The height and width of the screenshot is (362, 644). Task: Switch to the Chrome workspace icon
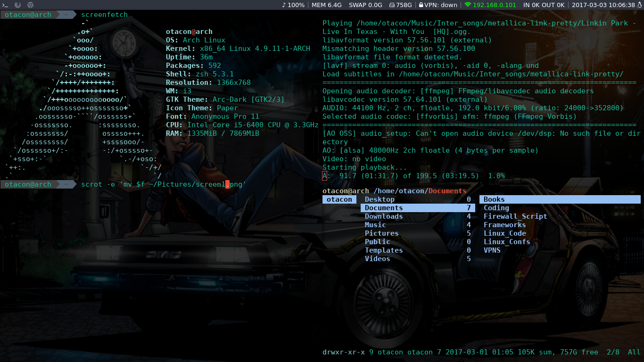pos(31,5)
